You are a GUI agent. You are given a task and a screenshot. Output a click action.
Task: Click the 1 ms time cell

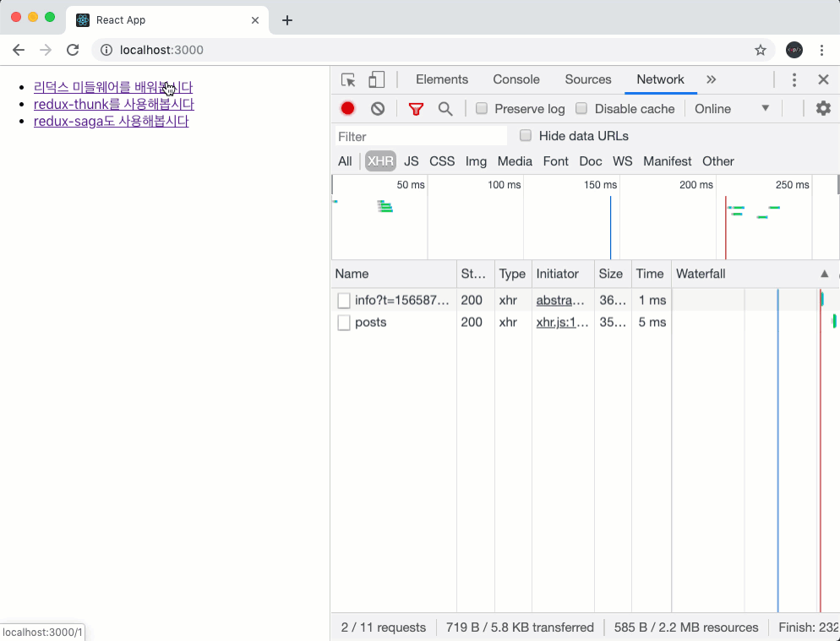coord(652,301)
